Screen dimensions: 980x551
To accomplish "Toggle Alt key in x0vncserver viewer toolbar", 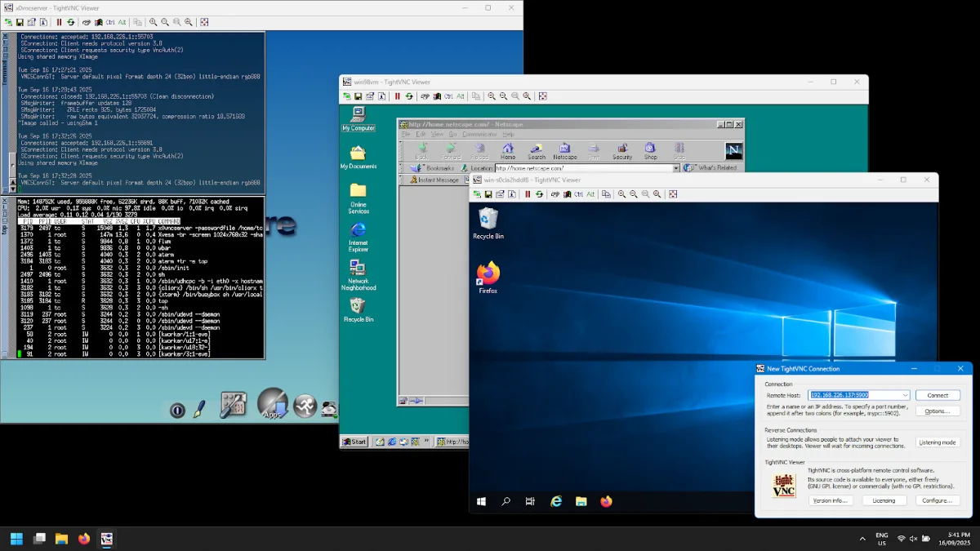I will [x=122, y=23].
